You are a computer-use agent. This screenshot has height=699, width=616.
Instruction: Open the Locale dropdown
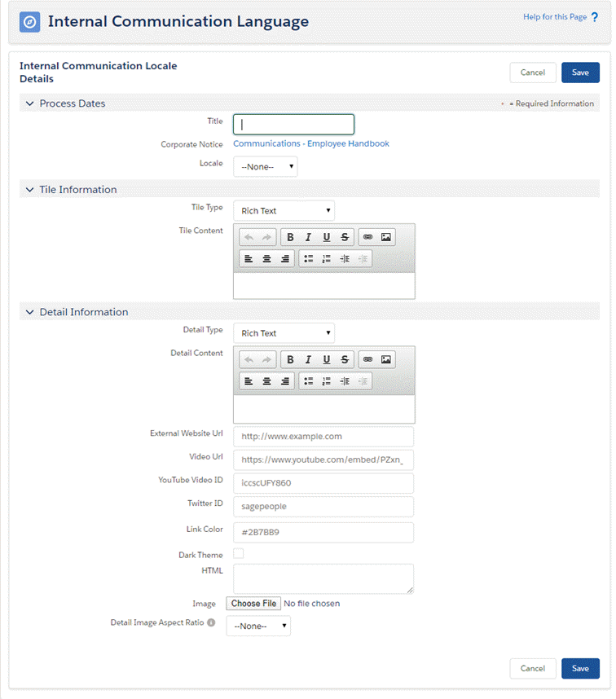tap(266, 166)
